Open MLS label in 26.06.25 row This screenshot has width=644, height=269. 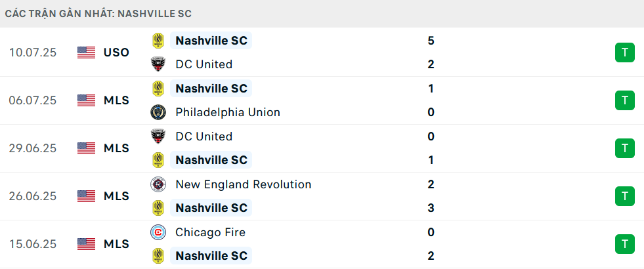[116, 196]
